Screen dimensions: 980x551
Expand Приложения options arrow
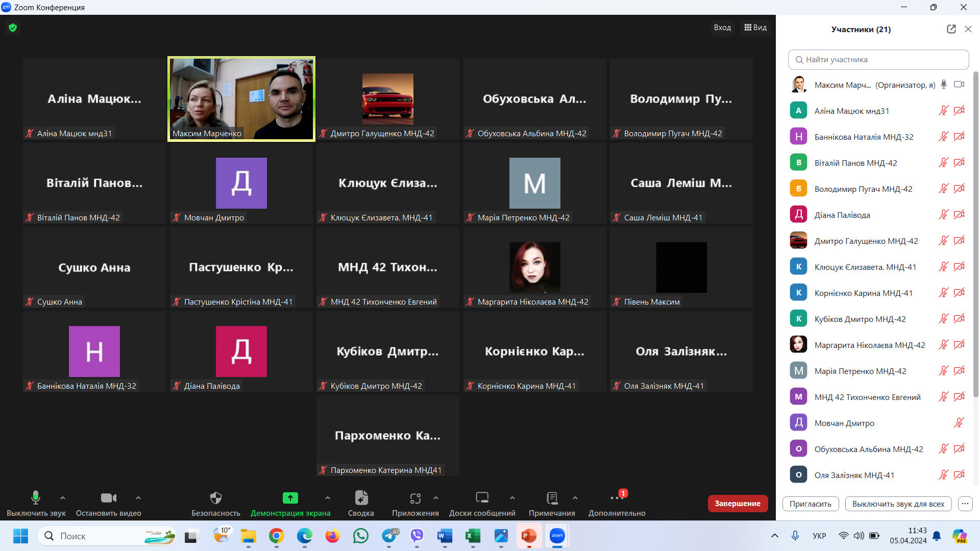pyautogui.click(x=435, y=498)
